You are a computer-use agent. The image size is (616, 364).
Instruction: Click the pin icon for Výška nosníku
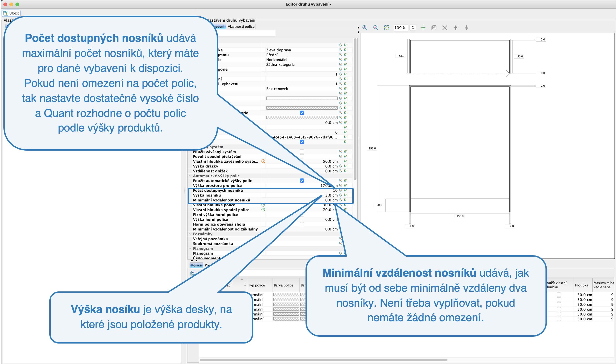click(345, 195)
